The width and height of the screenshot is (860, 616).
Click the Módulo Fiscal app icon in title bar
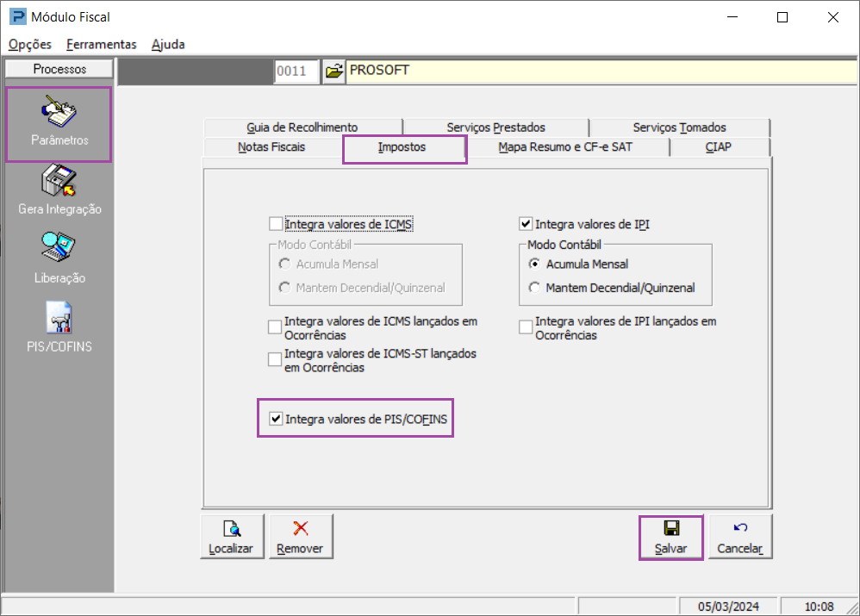(x=17, y=16)
